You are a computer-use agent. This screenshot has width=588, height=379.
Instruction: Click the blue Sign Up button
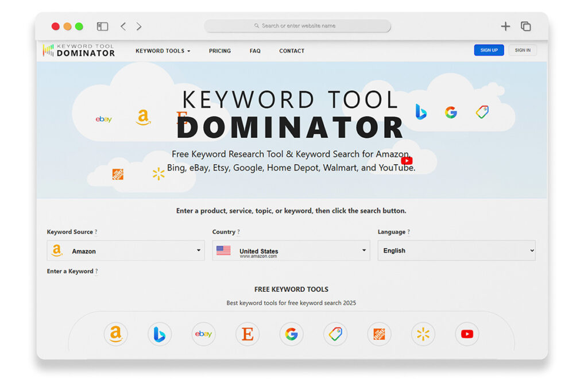click(x=489, y=50)
